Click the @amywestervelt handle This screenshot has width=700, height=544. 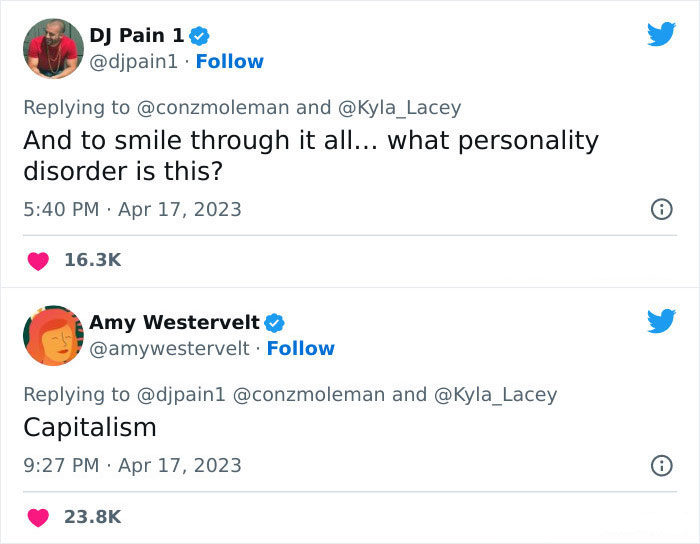click(x=168, y=348)
